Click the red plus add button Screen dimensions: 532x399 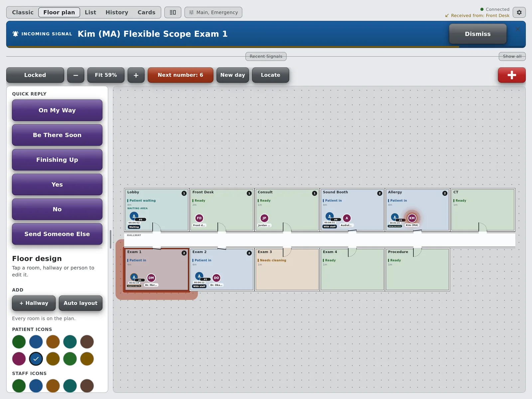pos(512,75)
